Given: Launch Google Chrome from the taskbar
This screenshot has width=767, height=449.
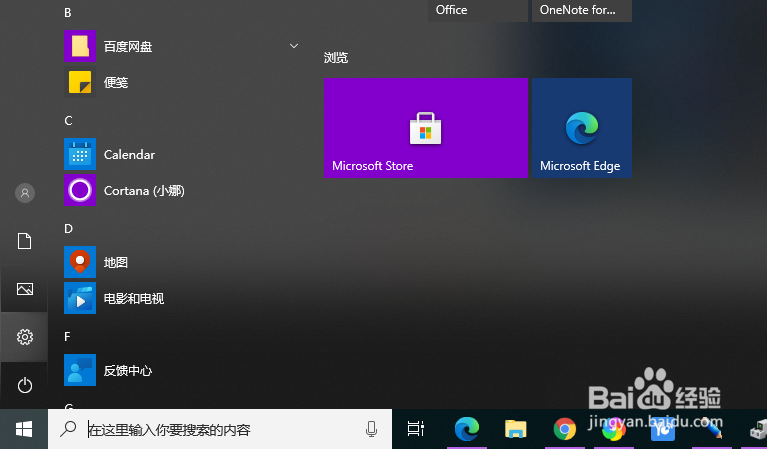Looking at the screenshot, I should tap(564, 429).
